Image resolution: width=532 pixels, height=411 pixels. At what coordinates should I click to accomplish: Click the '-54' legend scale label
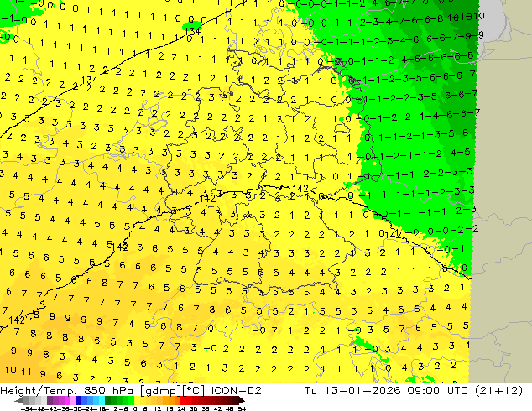click(26, 408)
